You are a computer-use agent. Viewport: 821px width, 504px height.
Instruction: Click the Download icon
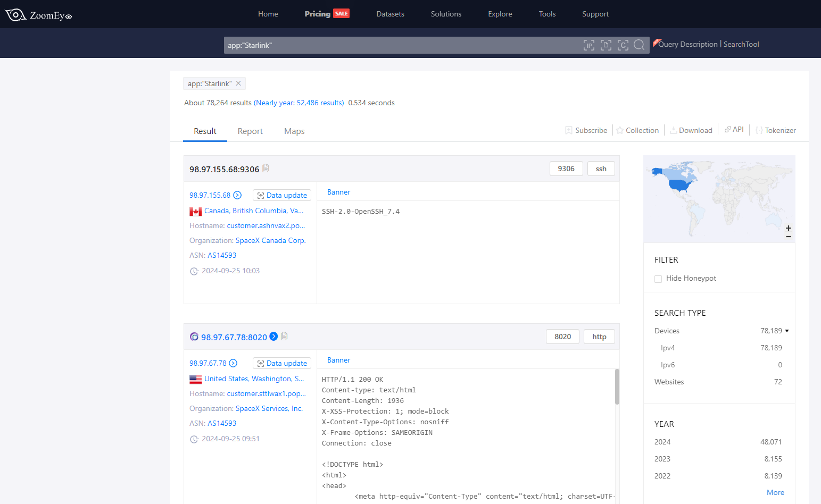pyautogui.click(x=673, y=130)
